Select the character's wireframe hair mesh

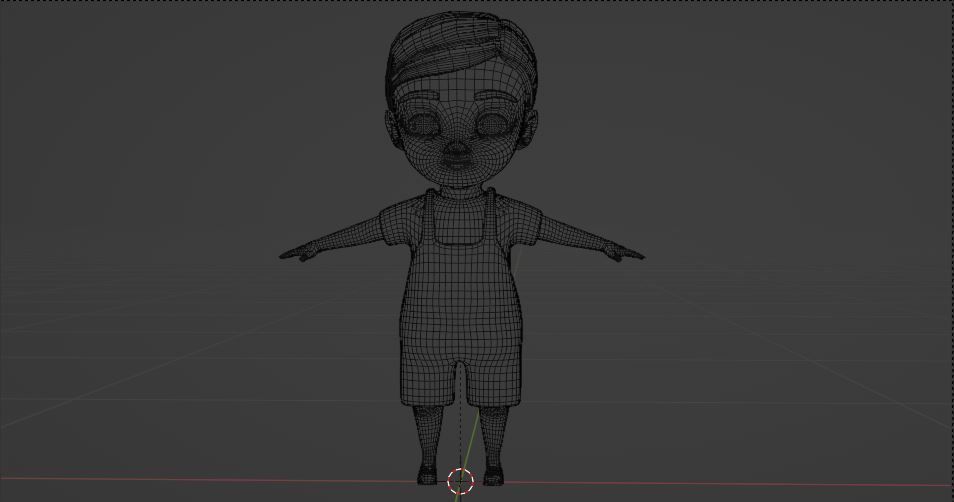coord(461,52)
